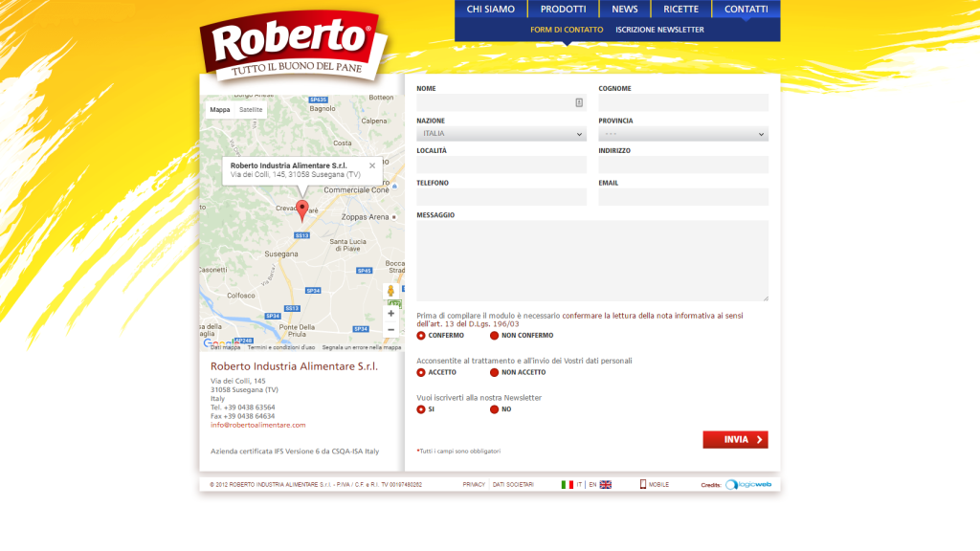Screen dimensions: 980x551
Task: Open the RICETTE menu
Action: (680, 10)
